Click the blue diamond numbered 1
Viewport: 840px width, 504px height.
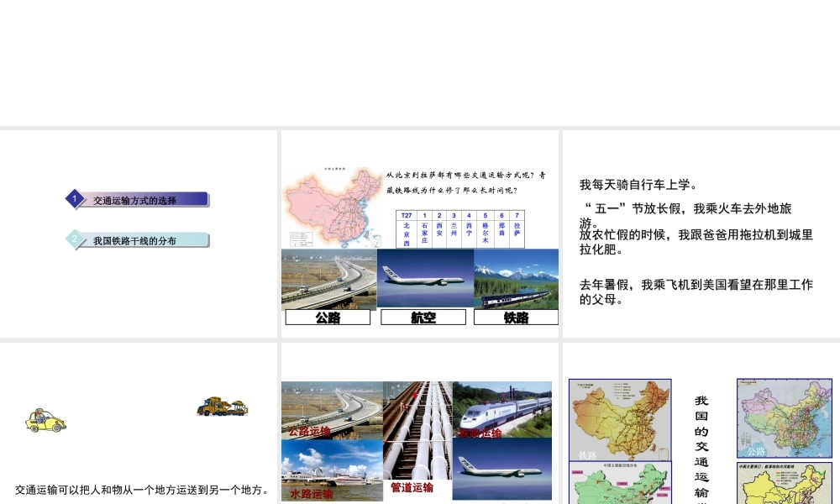(x=75, y=199)
